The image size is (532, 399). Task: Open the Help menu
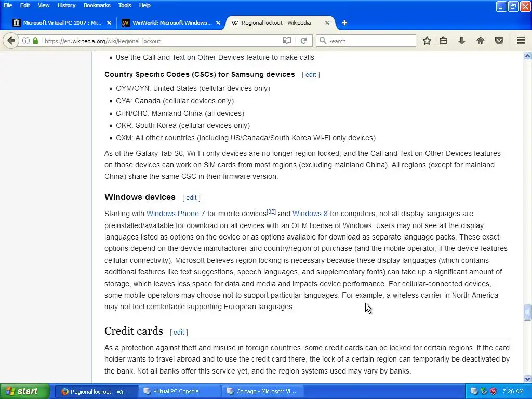[144, 5]
